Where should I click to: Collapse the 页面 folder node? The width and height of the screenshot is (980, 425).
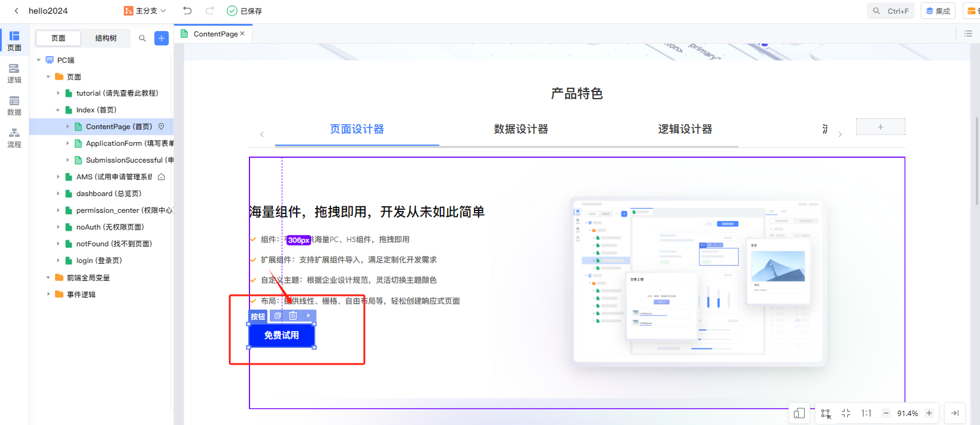(x=48, y=77)
